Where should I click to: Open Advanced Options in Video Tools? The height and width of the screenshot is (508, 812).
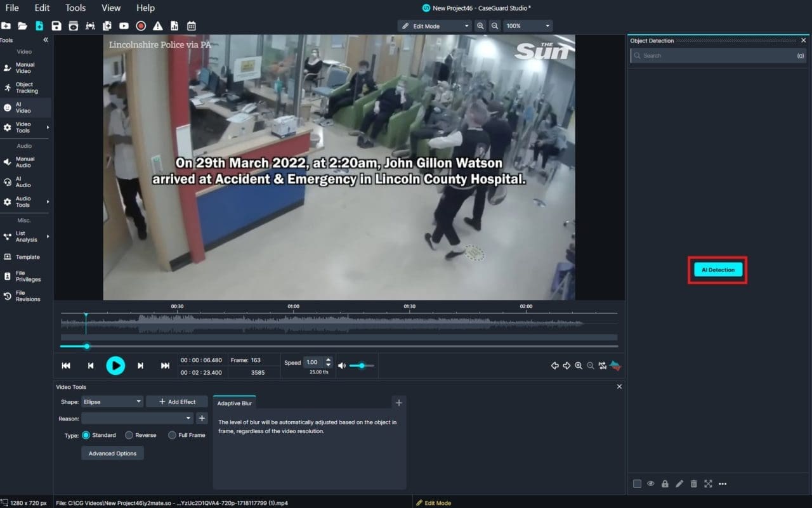pos(112,453)
